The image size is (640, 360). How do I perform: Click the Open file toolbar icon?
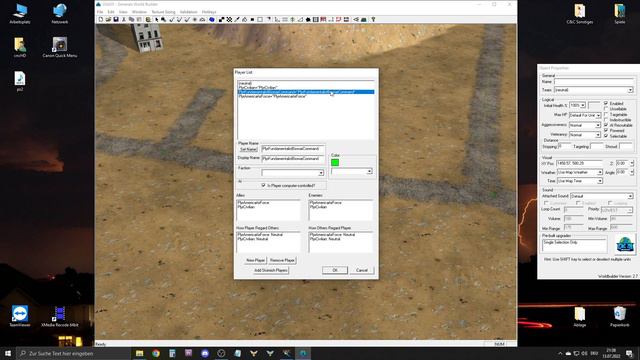(x=108, y=19)
